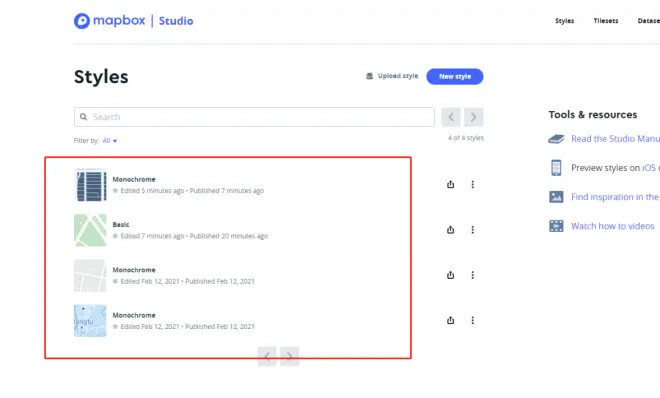Open Read the Studio Manual link
The height and width of the screenshot is (398, 660).
615,139
